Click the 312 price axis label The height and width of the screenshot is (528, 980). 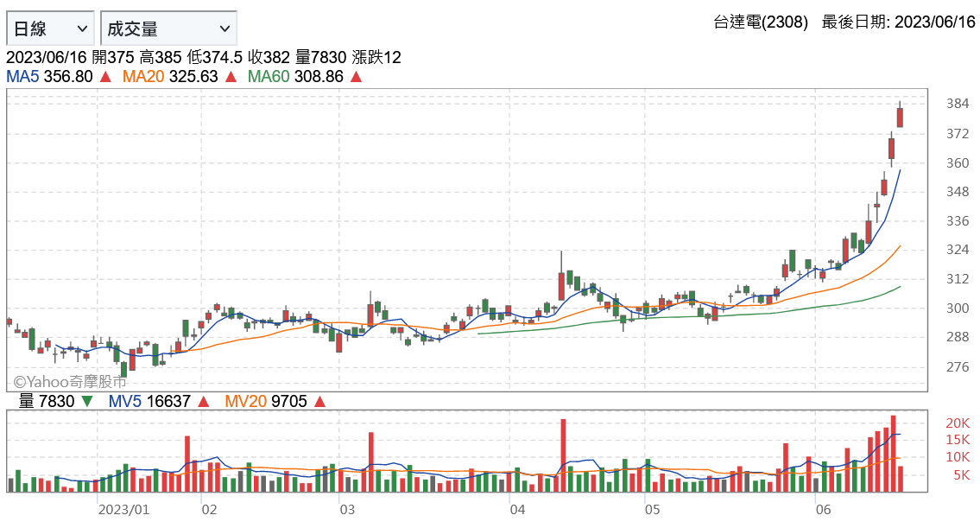[x=958, y=279]
